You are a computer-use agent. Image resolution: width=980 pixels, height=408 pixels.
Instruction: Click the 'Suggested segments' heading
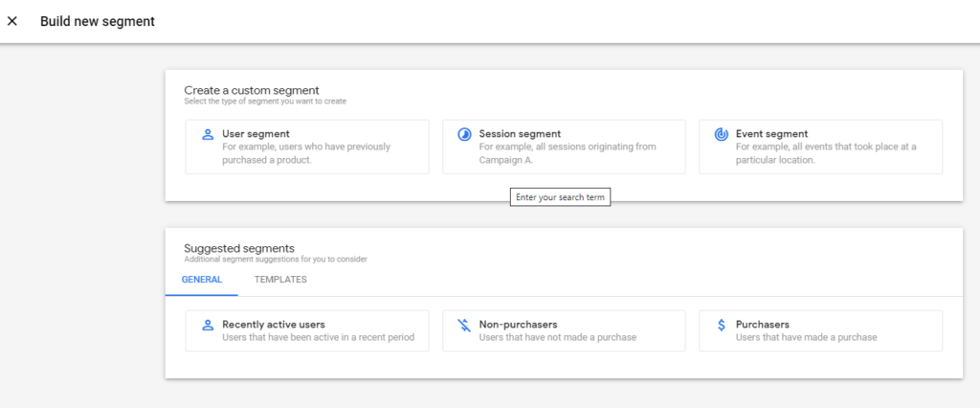(238, 248)
